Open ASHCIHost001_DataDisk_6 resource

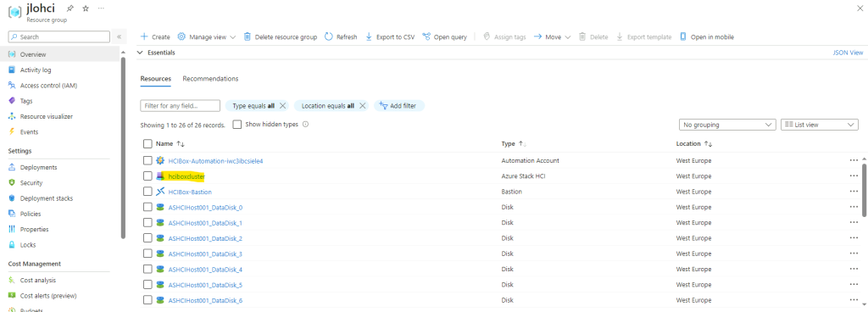click(x=205, y=300)
